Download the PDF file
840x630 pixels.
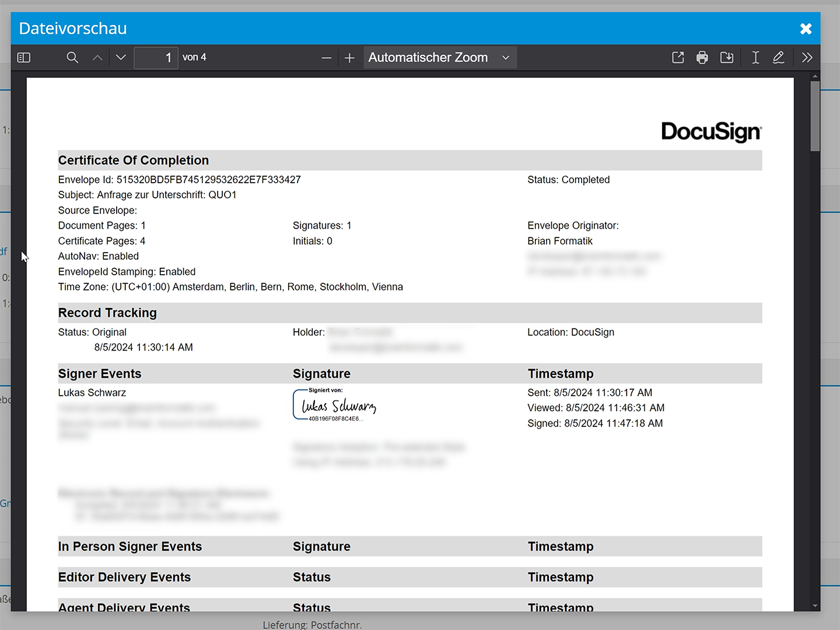(727, 58)
